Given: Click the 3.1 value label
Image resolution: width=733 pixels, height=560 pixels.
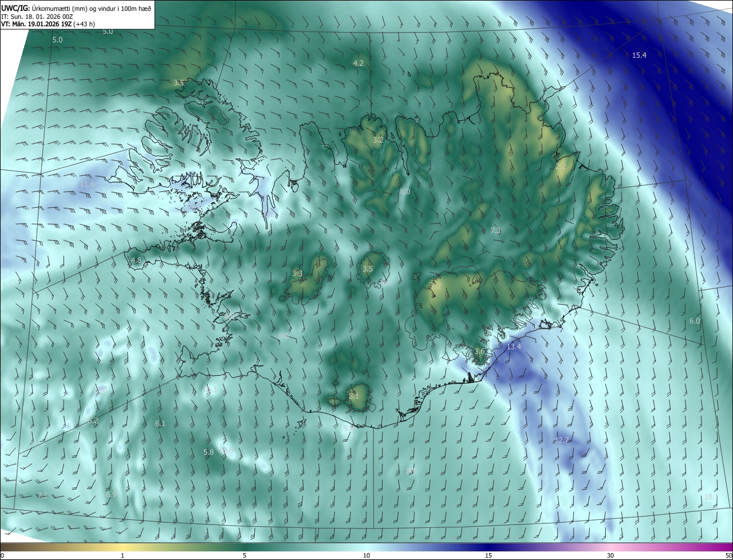Looking at the screenshot, I should (x=354, y=396).
